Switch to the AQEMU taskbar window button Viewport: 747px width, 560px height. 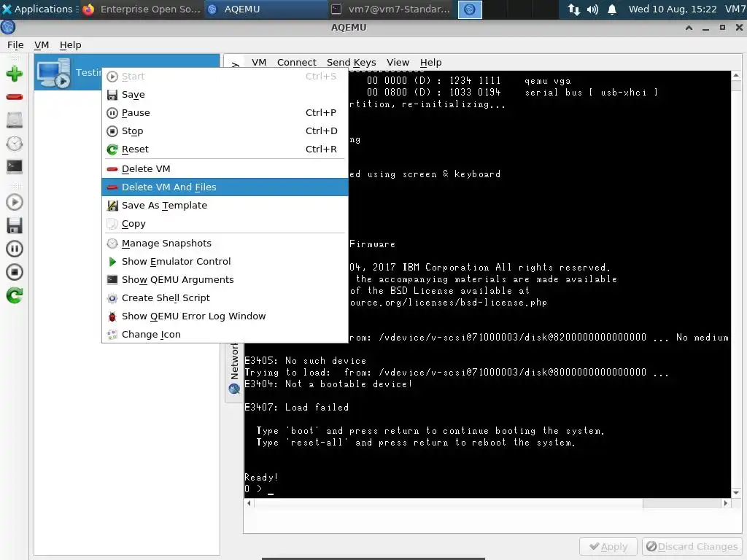click(266, 9)
